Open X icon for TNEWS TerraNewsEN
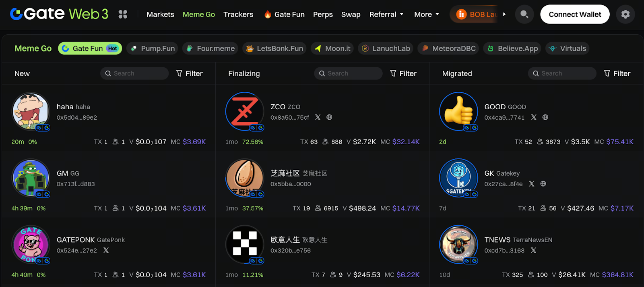 533,250
